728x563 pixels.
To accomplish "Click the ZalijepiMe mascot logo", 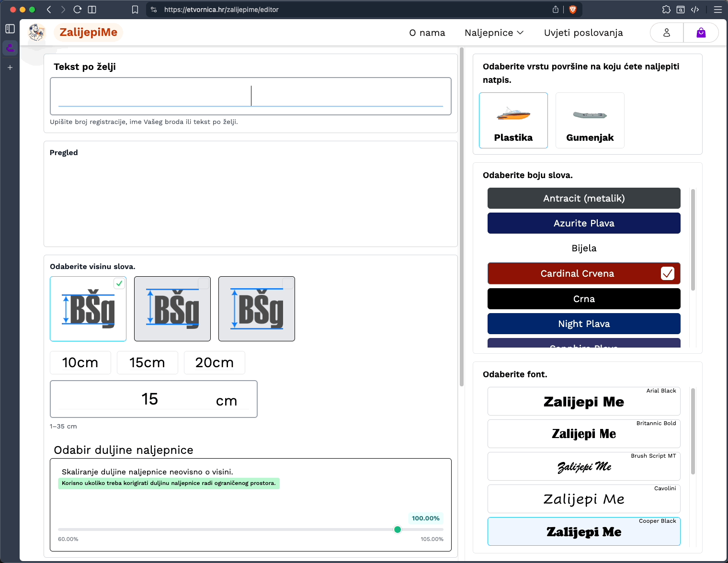I will click(x=36, y=33).
